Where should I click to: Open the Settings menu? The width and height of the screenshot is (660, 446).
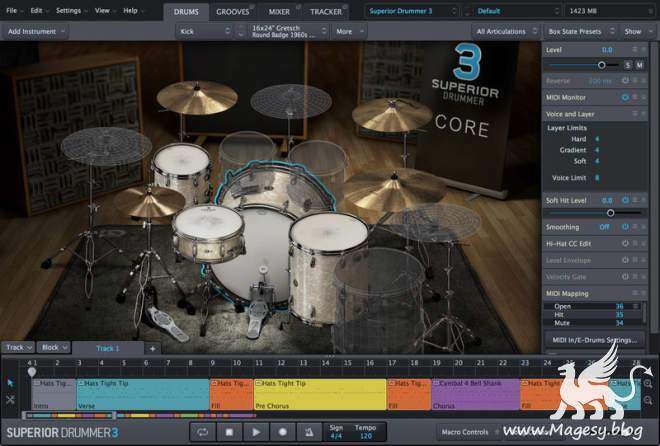(70, 11)
